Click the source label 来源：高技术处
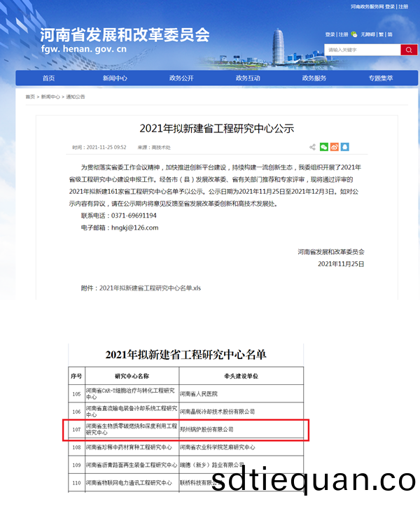This screenshot has height=511, width=420. (154, 147)
